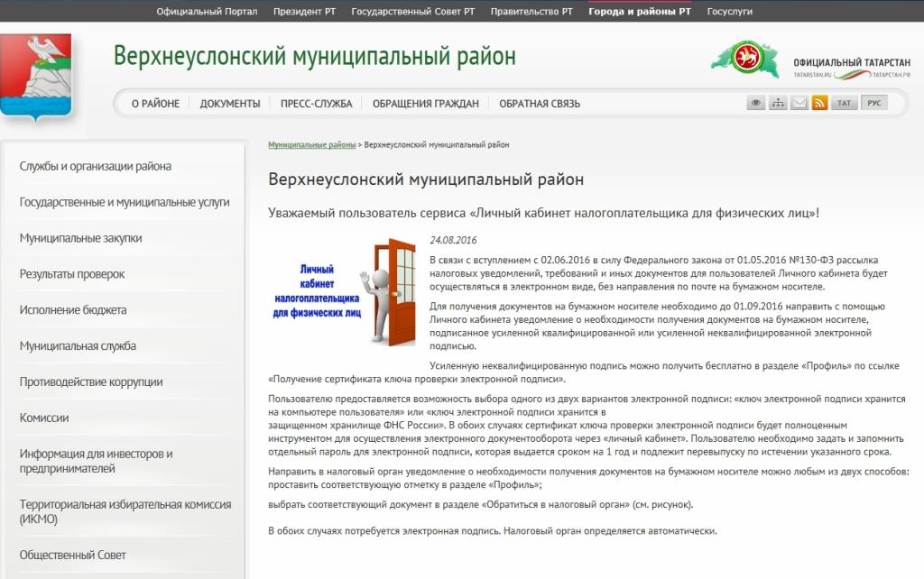The height and width of the screenshot is (579, 924).
Task: Open the orange RSS feed icon
Action: click(819, 103)
